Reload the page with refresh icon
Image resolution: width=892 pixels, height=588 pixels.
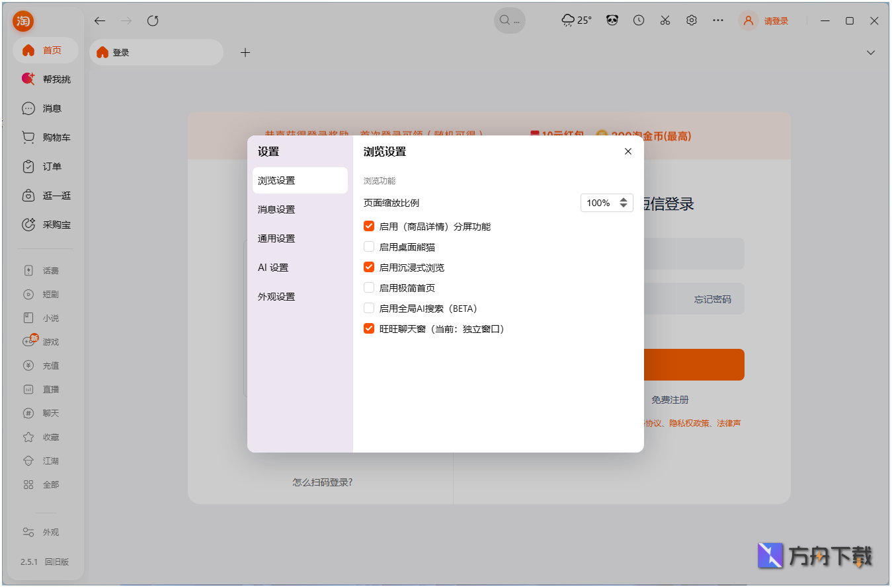click(153, 20)
